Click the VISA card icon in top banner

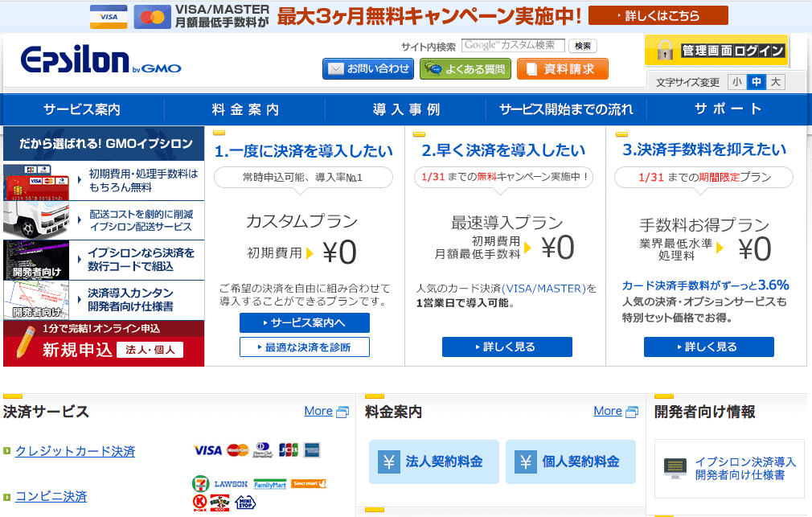(109, 17)
